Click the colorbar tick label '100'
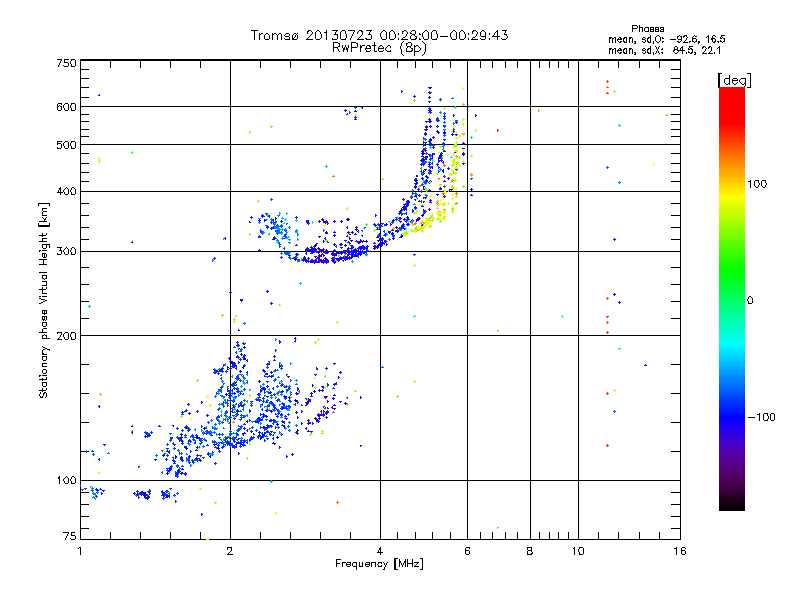800x600 pixels. 757,184
